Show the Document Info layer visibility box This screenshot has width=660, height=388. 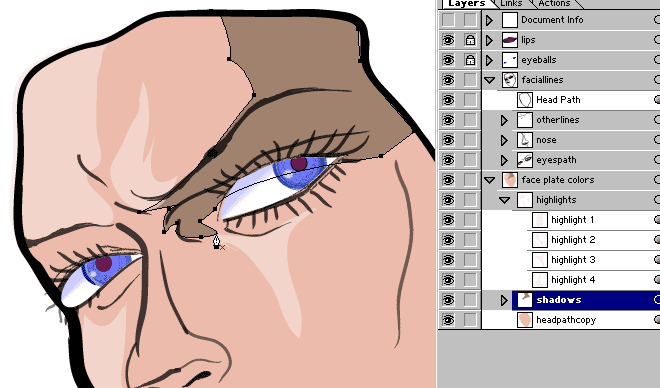coord(448,20)
